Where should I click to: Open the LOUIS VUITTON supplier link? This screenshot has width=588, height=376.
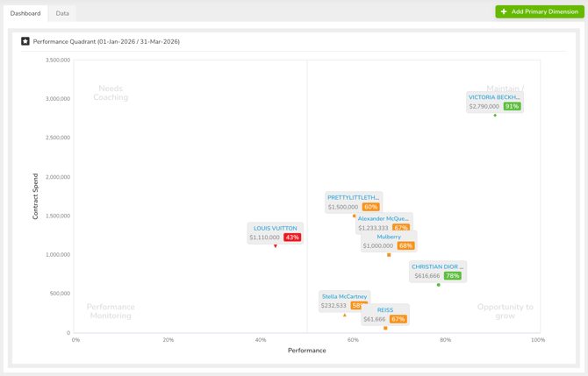click(x=276, y=228)
